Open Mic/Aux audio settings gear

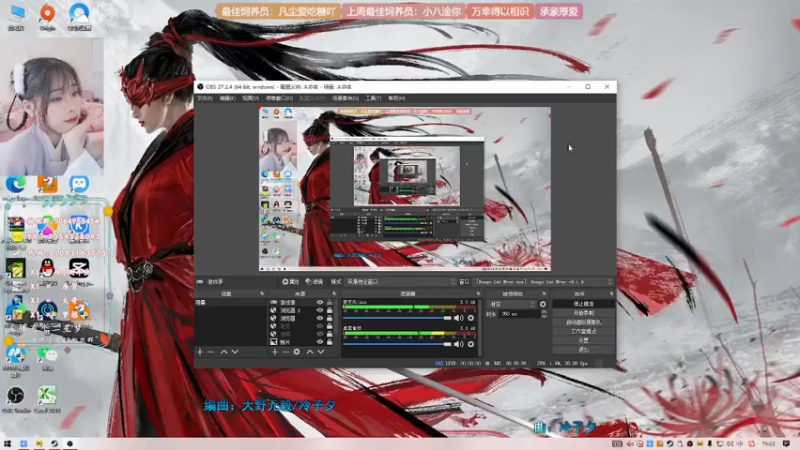tap(471, 318)
